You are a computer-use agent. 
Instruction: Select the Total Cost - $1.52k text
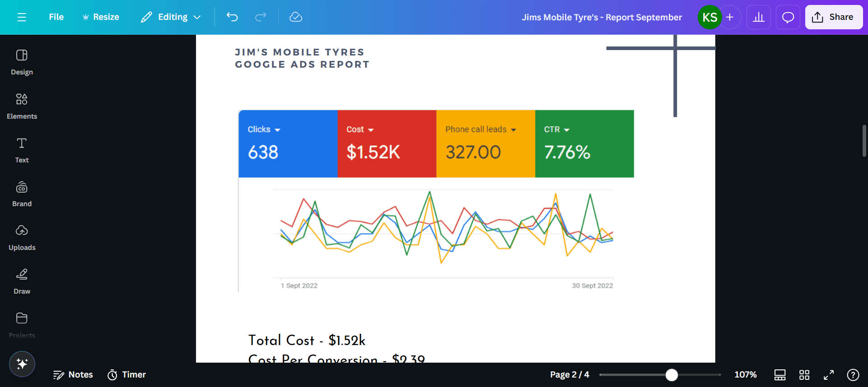click(307, 341)
